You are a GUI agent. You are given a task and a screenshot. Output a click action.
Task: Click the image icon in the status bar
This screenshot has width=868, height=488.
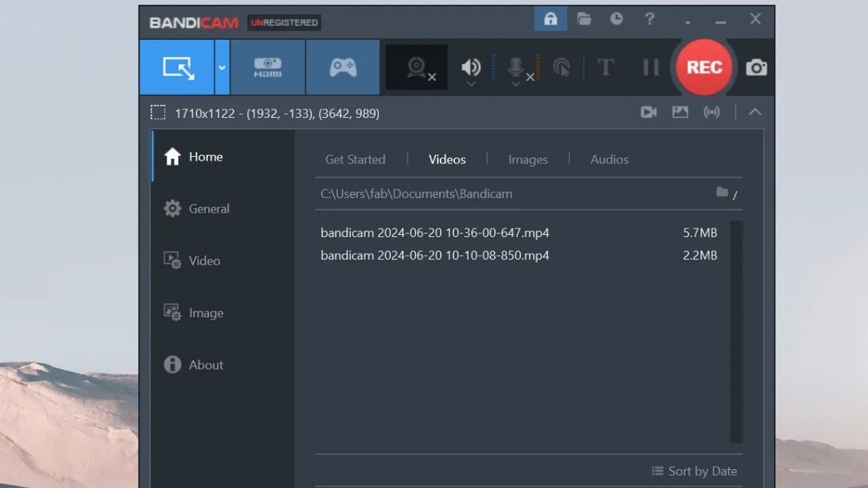[x=680, y=112]
